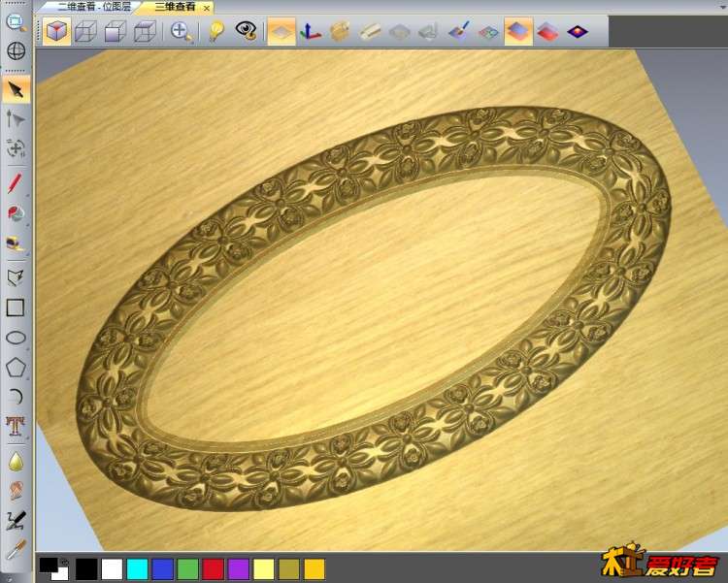
Task: Select the arc drawing tool
Action: tap(16, 397)
